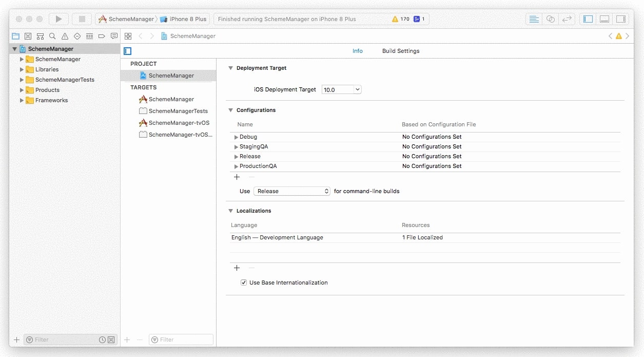Switch to the Build Settings tab
644x357 pixels.
pos(400,51)
